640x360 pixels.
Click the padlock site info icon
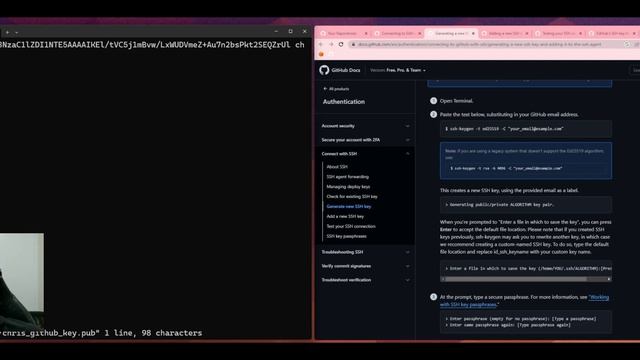[x=353, y=44]
